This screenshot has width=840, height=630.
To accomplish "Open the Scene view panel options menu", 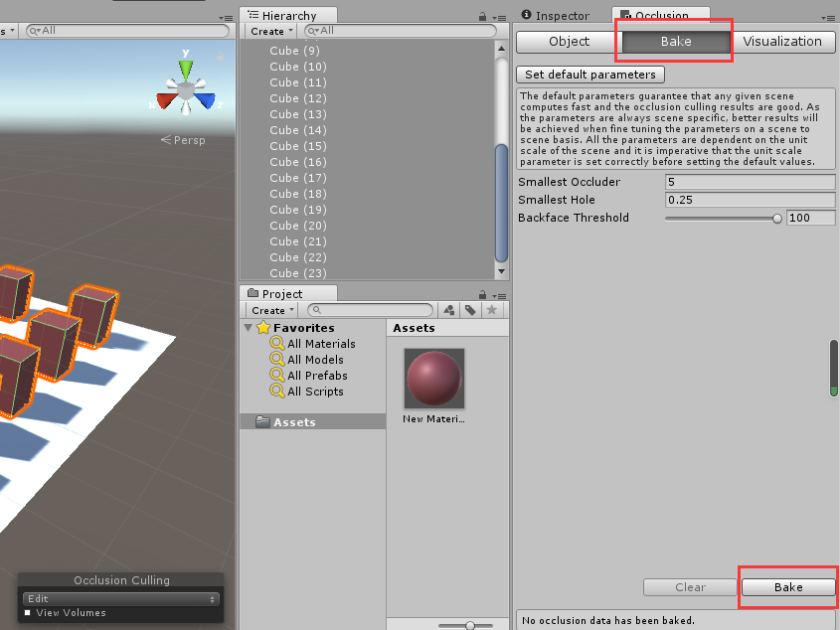I will 226,18.
